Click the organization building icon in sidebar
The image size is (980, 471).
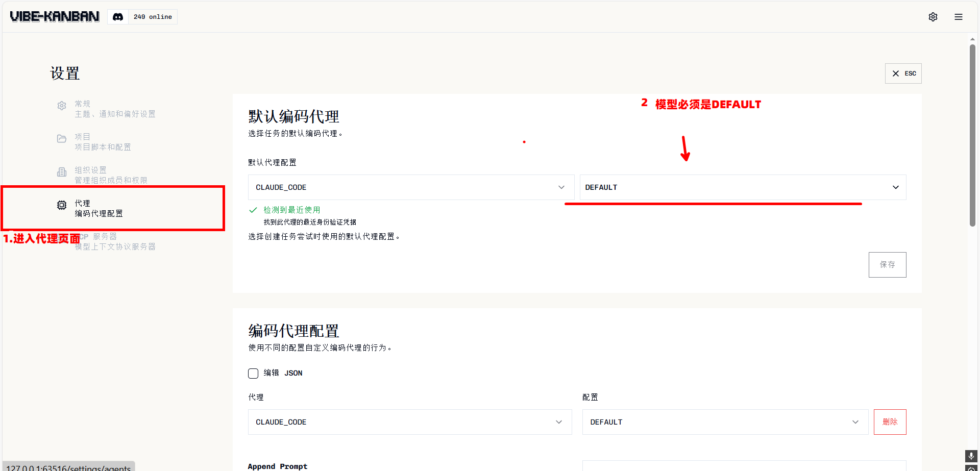[62, 172]
